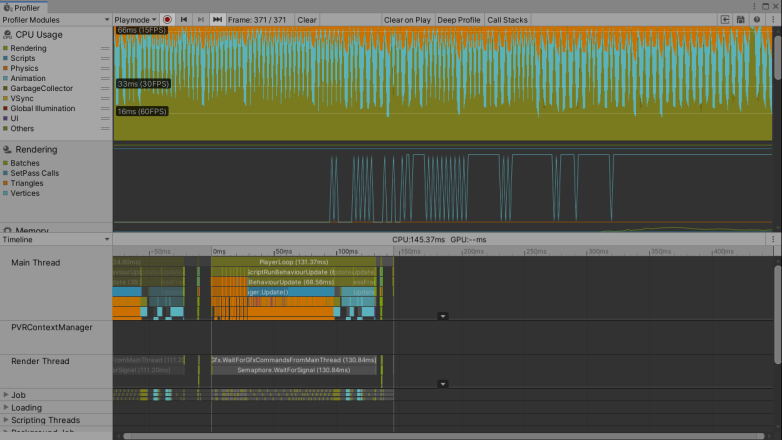Select BehaviourUpdate (68.56ms) sample
Viewport: 782px width, 440px height.
291,282
